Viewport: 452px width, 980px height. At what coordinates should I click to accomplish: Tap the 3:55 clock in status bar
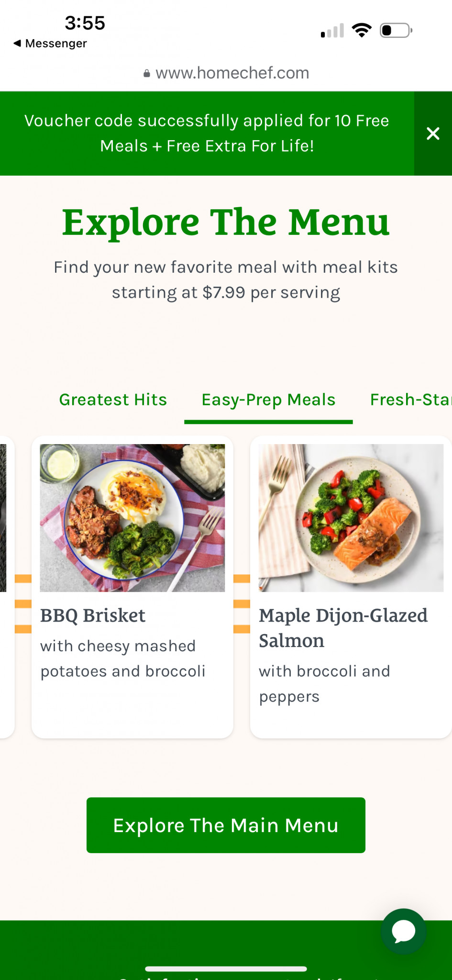[x=85, y=23]
